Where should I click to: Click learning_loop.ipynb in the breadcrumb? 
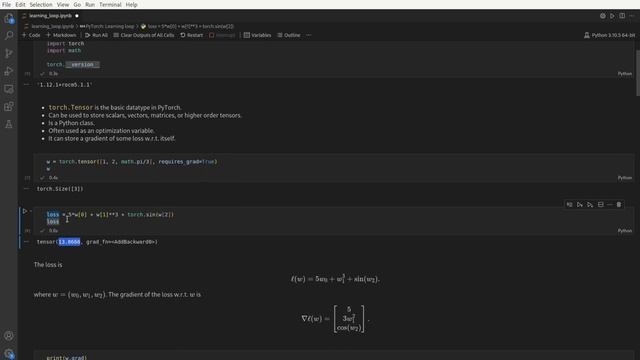pos(52,26)
